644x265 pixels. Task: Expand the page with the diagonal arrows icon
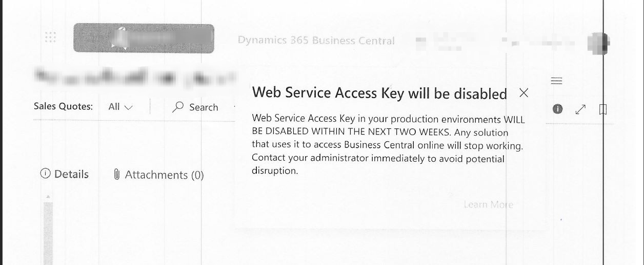[x=580, y=109]
